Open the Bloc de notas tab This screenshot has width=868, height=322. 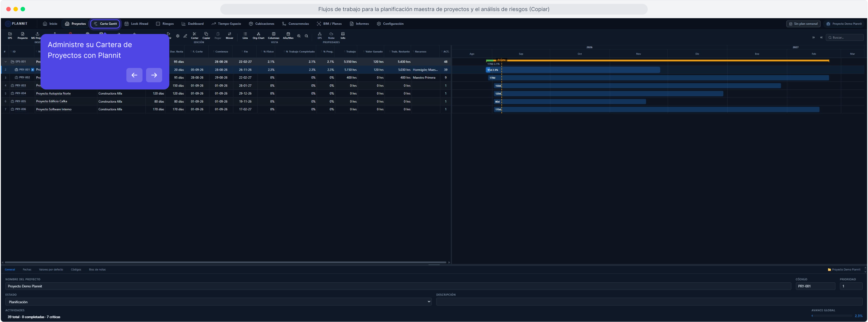click(97, 270)
